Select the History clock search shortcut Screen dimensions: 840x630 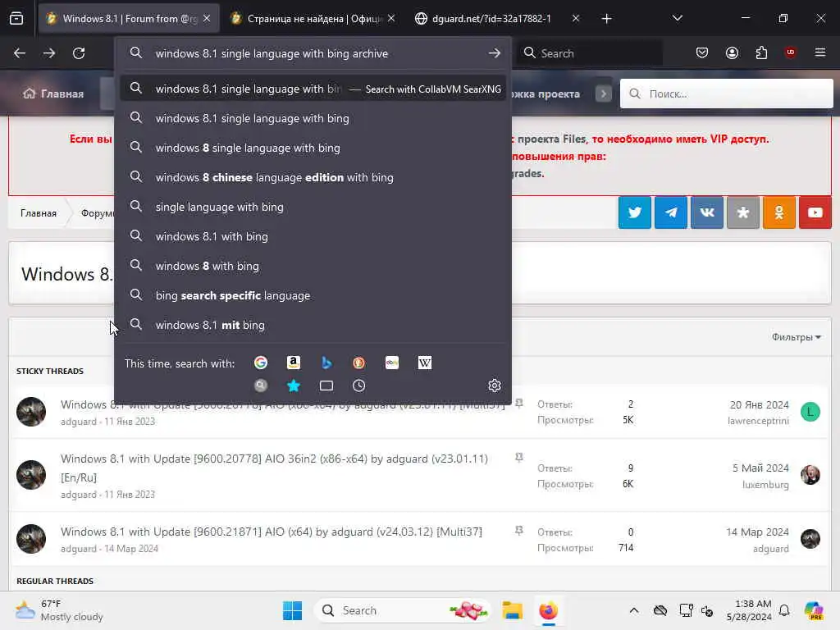(359, 386)
